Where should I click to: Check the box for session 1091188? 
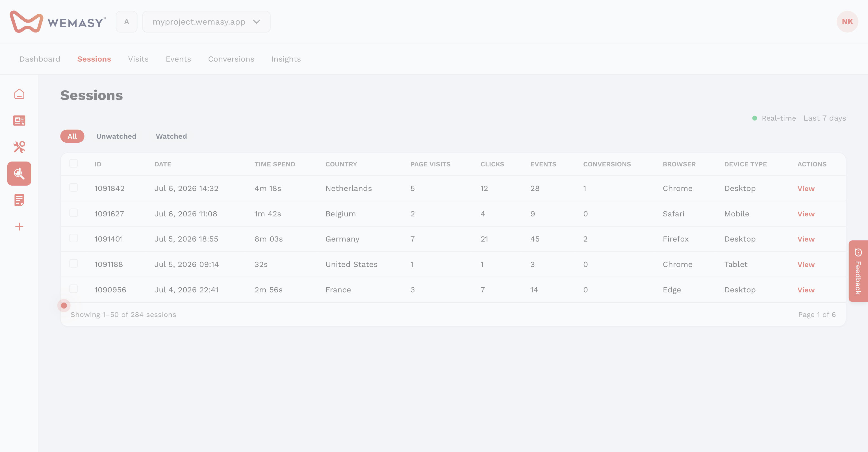pyautogui.click(x=73, y=263)
